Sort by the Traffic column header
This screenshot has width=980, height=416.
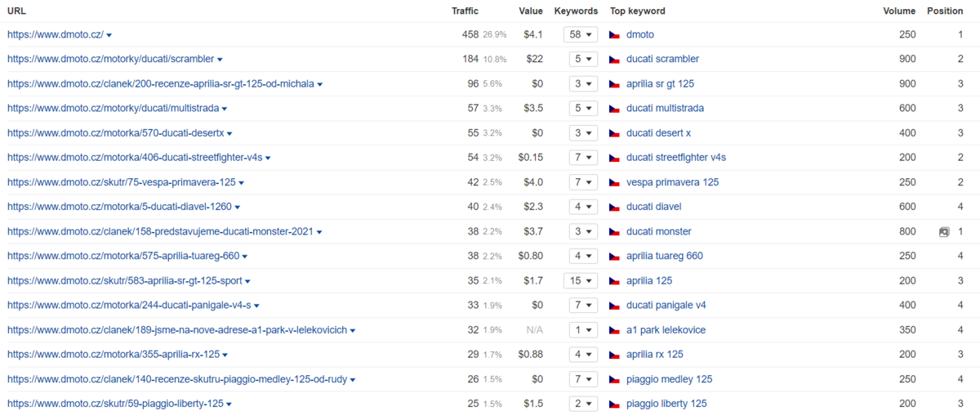pos(465,11)
